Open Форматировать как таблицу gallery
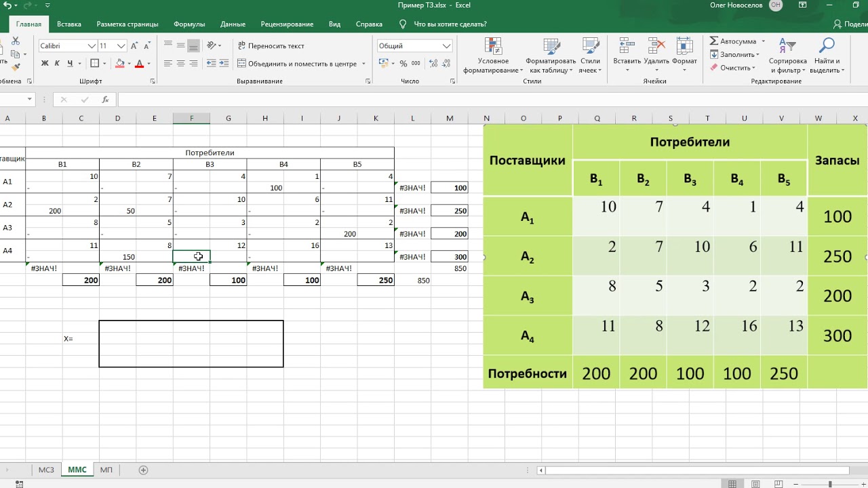Viewport: 868px width, 488px height. point(551,56)
